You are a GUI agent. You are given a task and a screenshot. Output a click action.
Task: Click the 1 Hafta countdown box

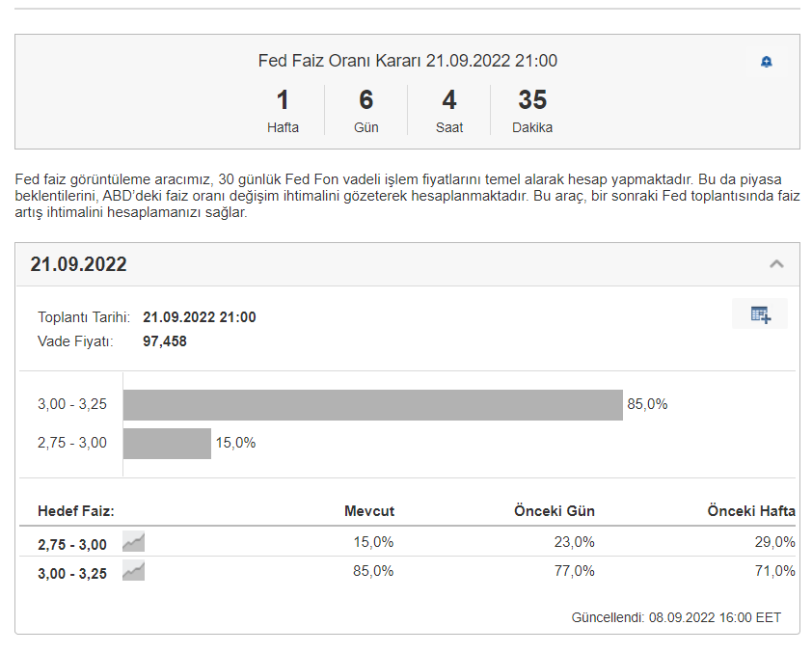[x=283, y=111]
